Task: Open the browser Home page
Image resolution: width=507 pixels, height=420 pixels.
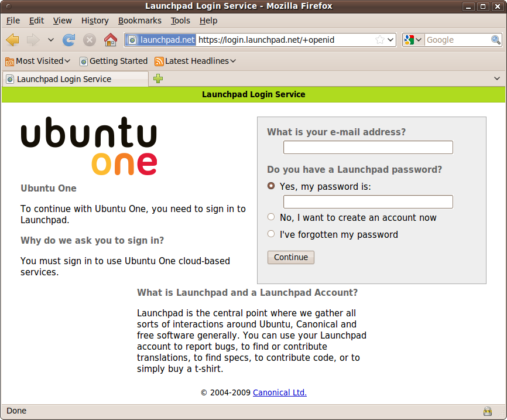Action: click(x=109, y=40)
